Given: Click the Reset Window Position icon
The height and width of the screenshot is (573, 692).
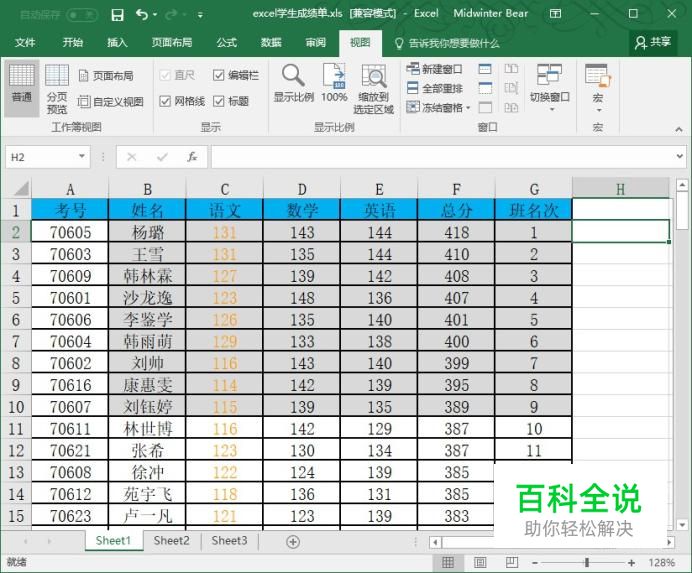Looking at the screenshot, I should click(511, 107).
